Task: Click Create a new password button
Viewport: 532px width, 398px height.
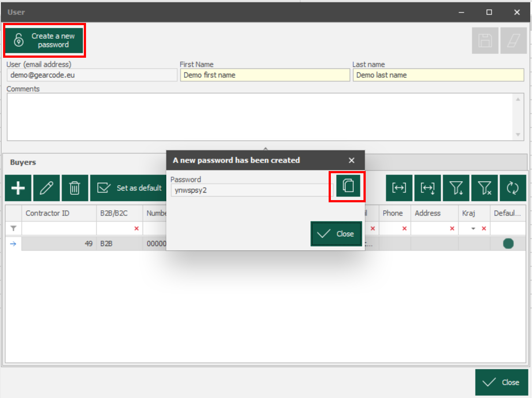Action: [x=45, y=40]
